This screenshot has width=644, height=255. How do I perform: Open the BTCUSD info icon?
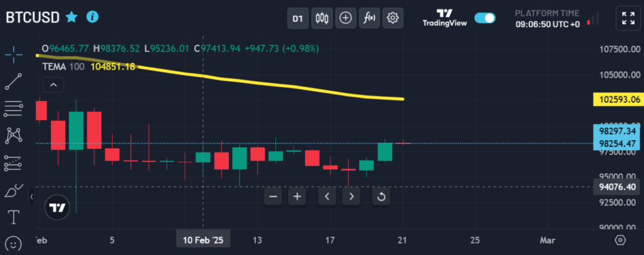pos(92,17)
